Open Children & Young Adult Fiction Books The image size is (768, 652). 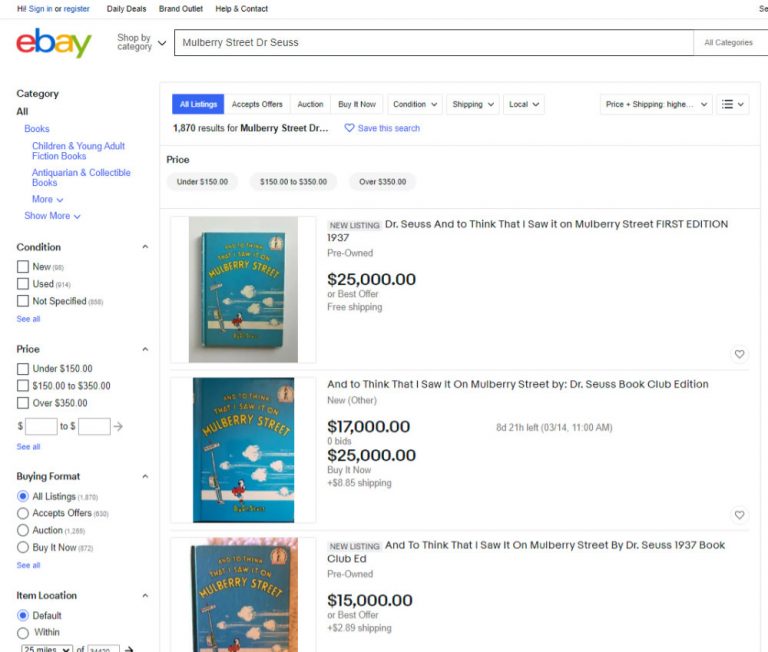pos(78,151)
